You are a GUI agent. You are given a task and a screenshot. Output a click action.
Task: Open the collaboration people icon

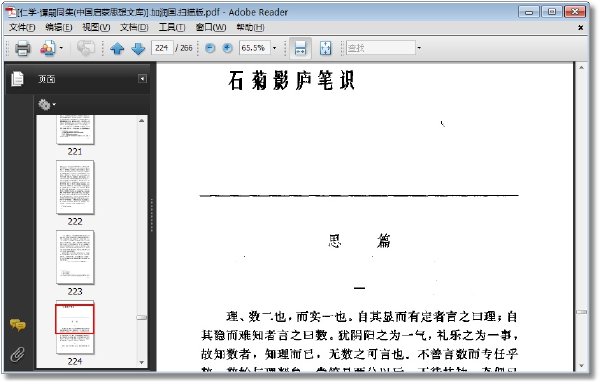[x=48, y=48]
